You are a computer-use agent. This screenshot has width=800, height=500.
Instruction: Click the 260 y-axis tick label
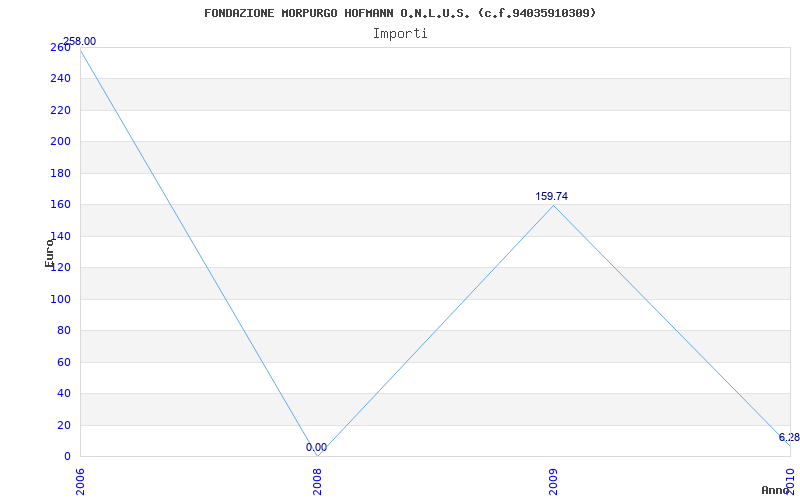[x=60, y=47]
